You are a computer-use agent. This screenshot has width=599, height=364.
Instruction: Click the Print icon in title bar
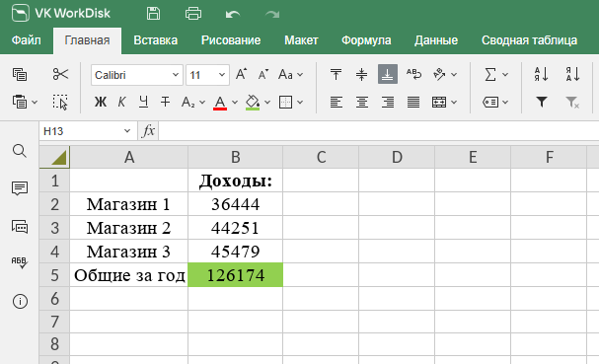click(x=193, y=14)
